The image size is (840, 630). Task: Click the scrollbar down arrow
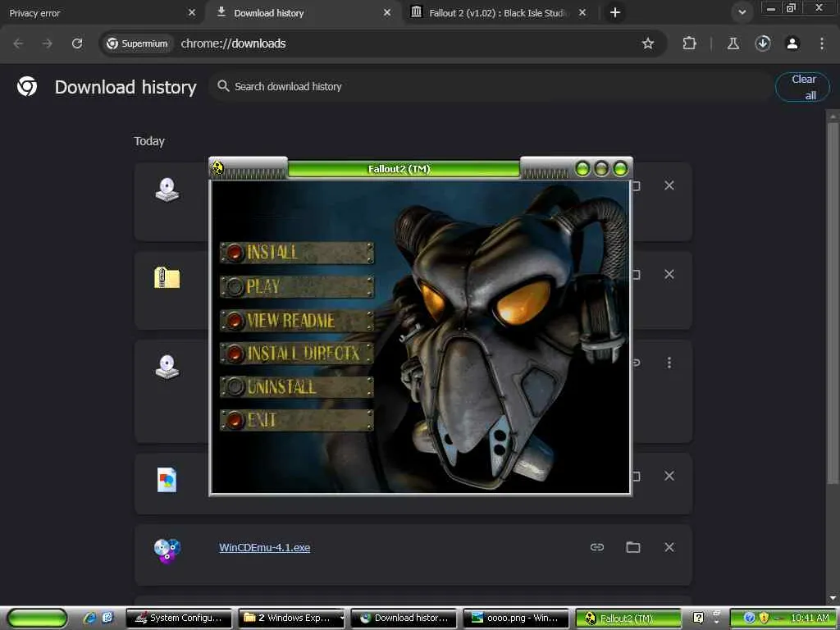click(833, 597)
